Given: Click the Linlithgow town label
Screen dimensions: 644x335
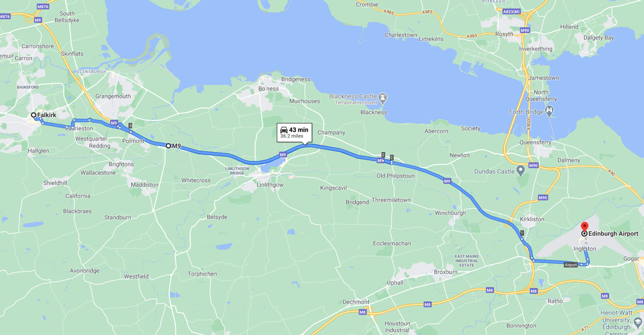Looking at the screenshot, I should (x=270, y=184).
